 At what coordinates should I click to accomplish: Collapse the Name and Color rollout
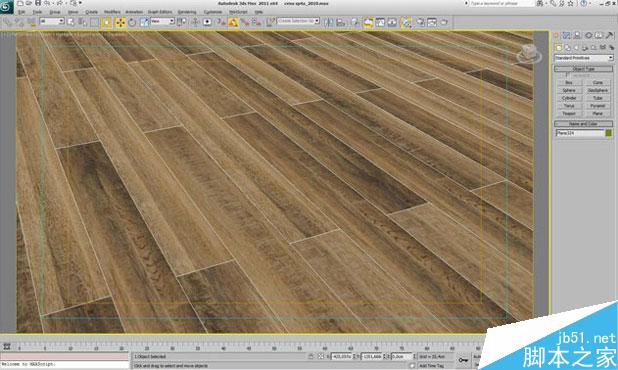tap(584, 124)
